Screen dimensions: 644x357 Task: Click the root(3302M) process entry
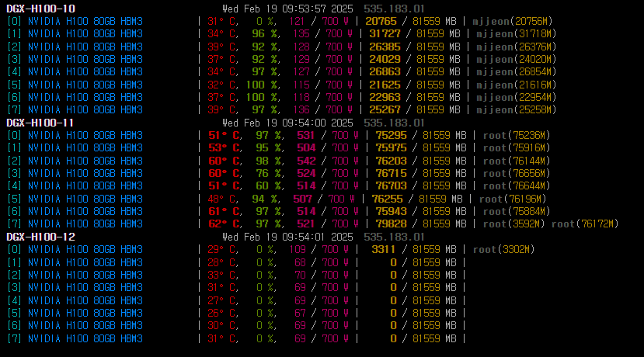pyautogui.click(x=504, y=250)
